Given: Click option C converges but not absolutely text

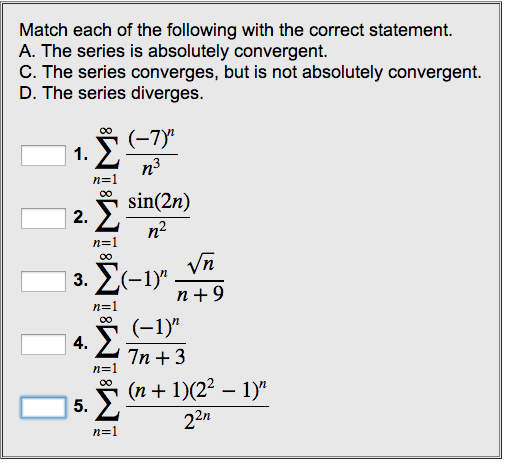Looking at the screenshot, I should 250,72.
